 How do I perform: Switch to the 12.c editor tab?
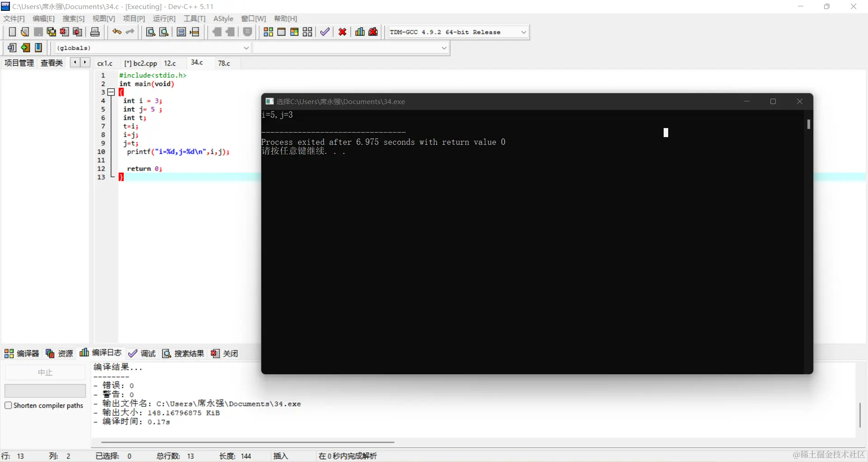(170, 63)
